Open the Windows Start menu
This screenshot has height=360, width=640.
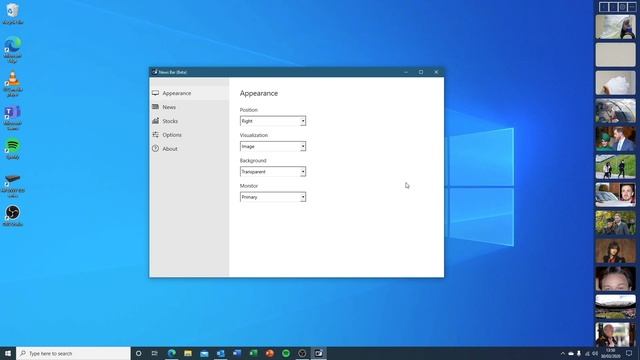point(8,353)
